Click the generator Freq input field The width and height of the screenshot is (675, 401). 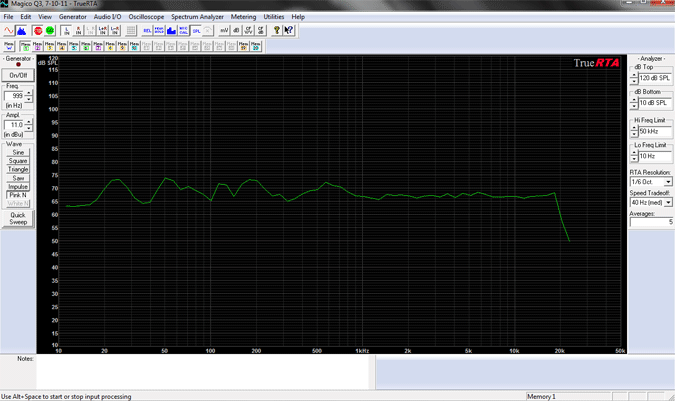(14, 96)
